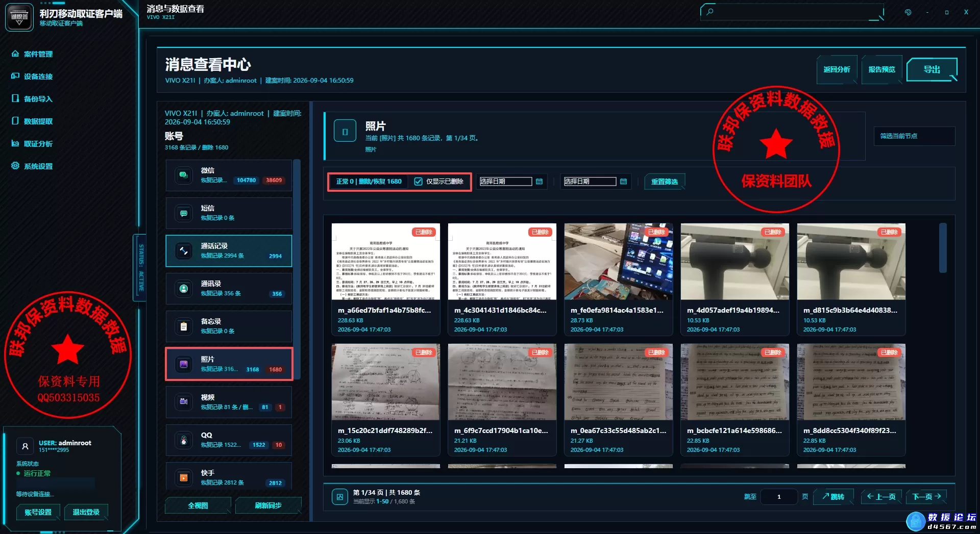
Task: Open 备份导入 backup import
Action: point(32,99)
